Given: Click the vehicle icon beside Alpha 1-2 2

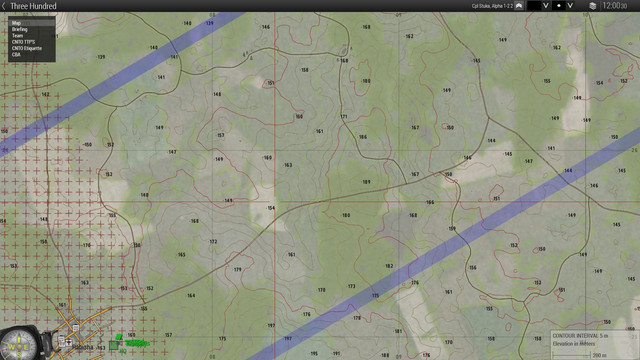Looking at the screenshot, I should point(519,6).
